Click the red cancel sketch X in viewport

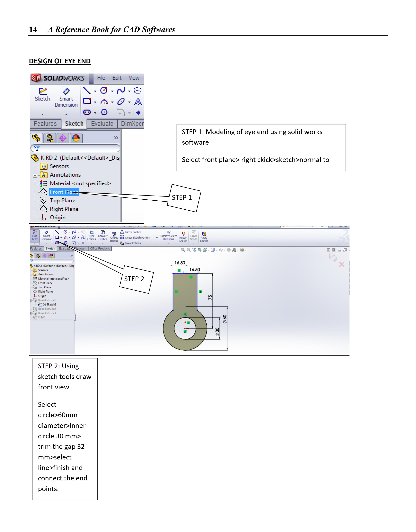coord(341,265)
